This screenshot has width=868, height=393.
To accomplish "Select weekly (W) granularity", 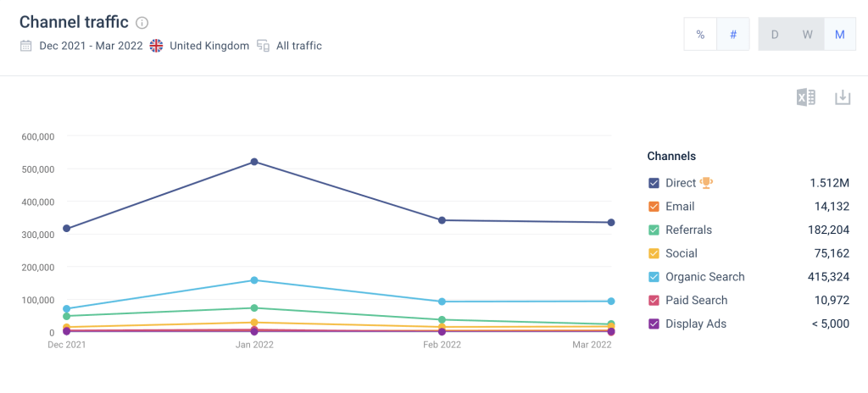I will click(x=807, y=35).
